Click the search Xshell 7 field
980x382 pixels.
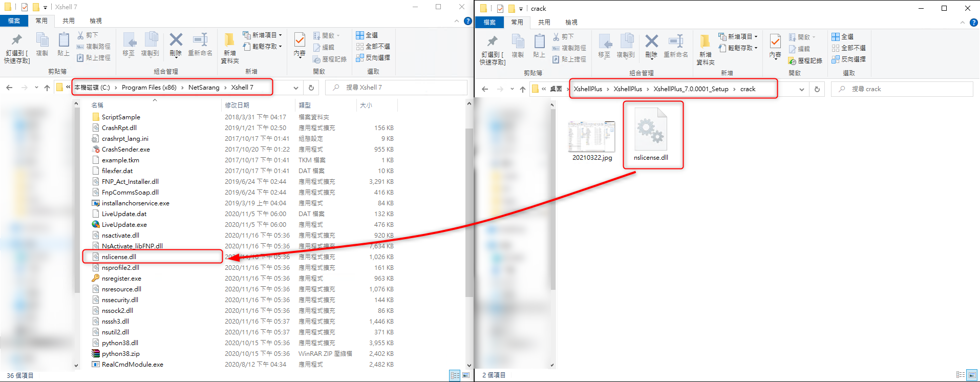(x=396, y=88)
